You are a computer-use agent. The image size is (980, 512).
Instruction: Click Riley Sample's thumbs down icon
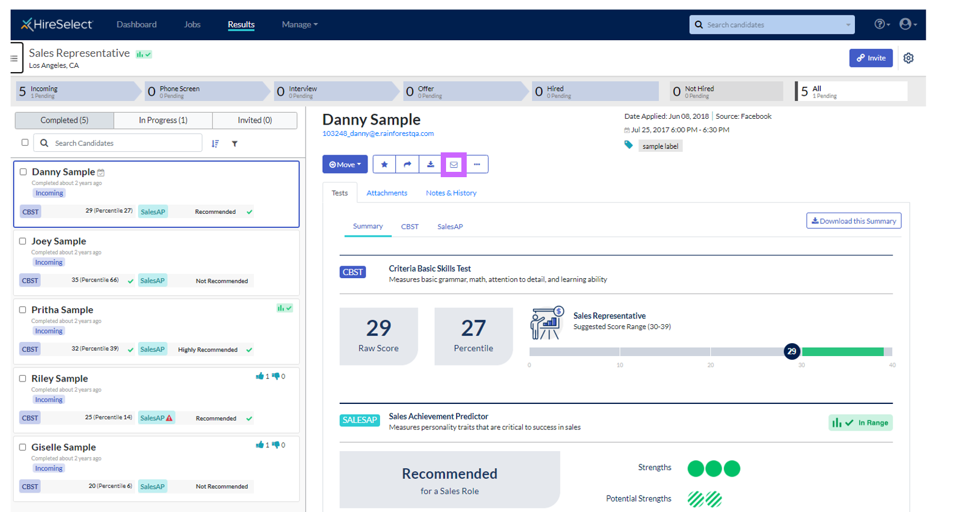(x=276, y=376)
